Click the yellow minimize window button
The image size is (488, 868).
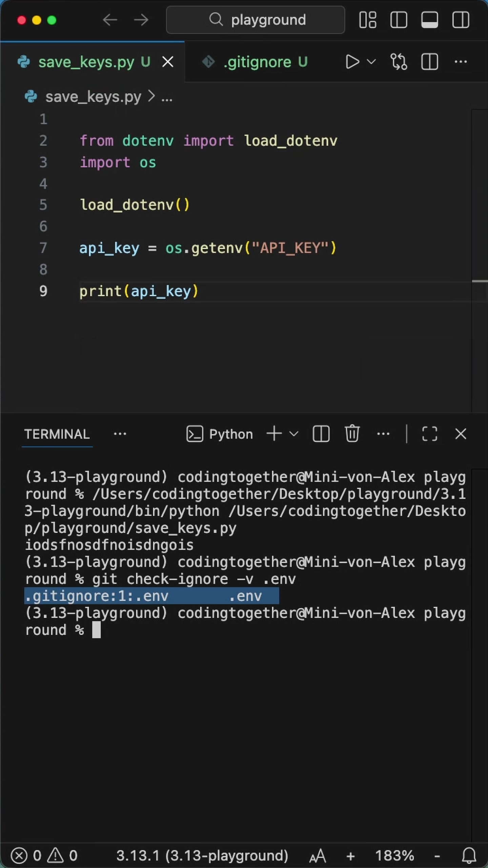(x=37, y=20)
